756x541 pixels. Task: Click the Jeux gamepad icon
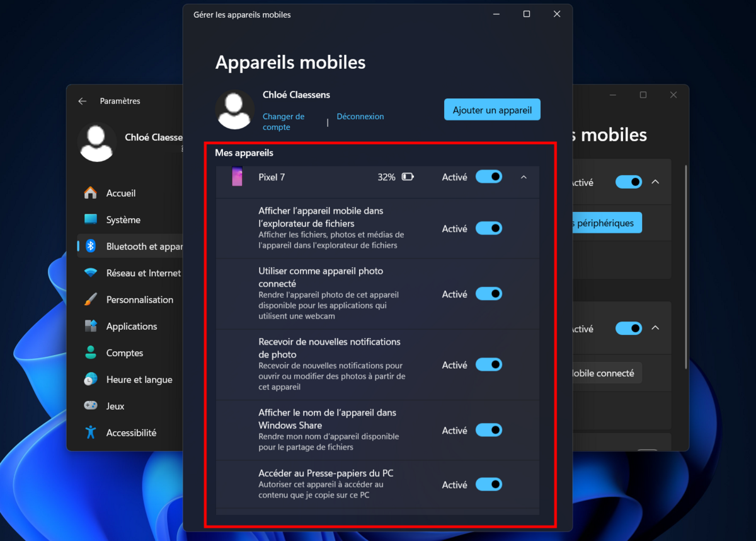[91, 406]
